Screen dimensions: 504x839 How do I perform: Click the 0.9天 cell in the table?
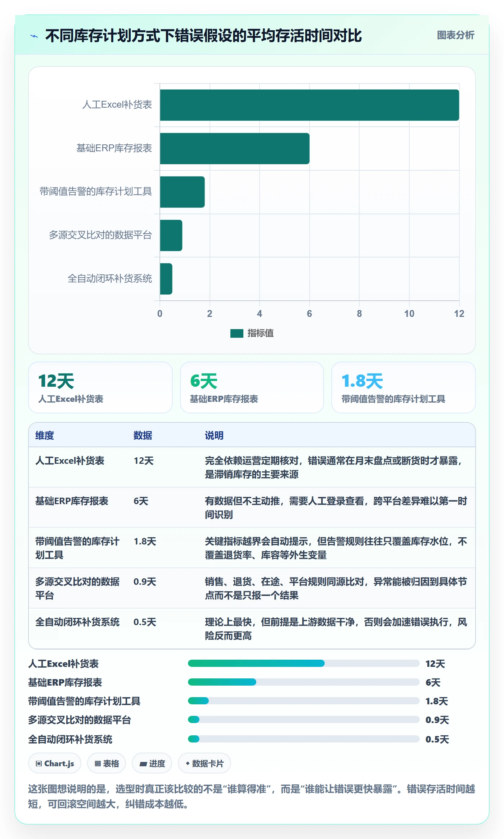coord(145,582)
